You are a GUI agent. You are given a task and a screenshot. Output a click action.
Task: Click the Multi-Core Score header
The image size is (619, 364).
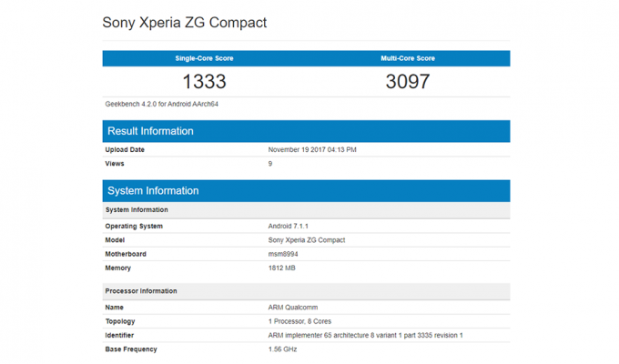(x=408, y=58)
